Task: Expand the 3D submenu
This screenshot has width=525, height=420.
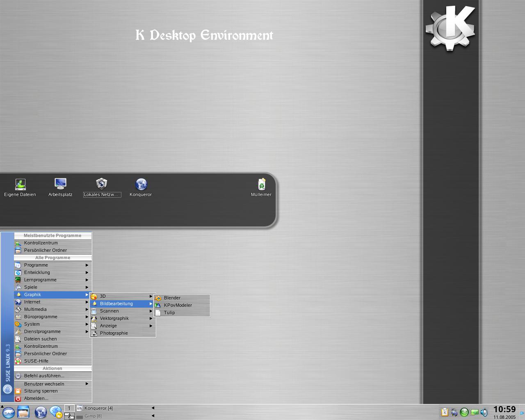Action: (123, 296)
